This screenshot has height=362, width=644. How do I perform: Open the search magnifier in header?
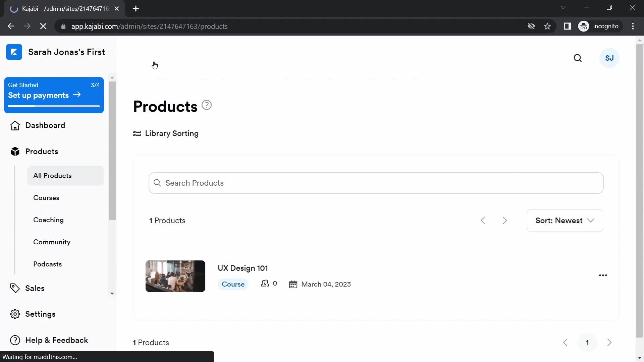pyautogui.click(x=578, y=58)
